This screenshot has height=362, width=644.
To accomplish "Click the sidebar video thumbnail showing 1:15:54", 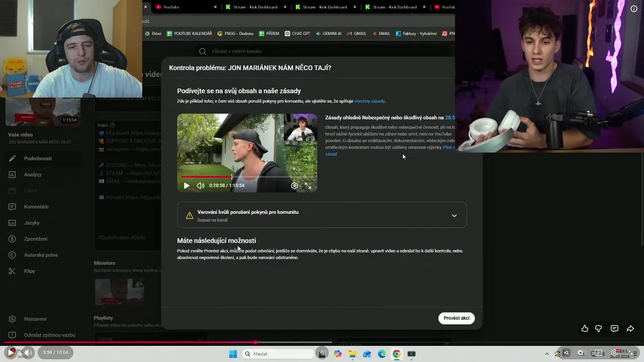I will (x=43, y=112).
